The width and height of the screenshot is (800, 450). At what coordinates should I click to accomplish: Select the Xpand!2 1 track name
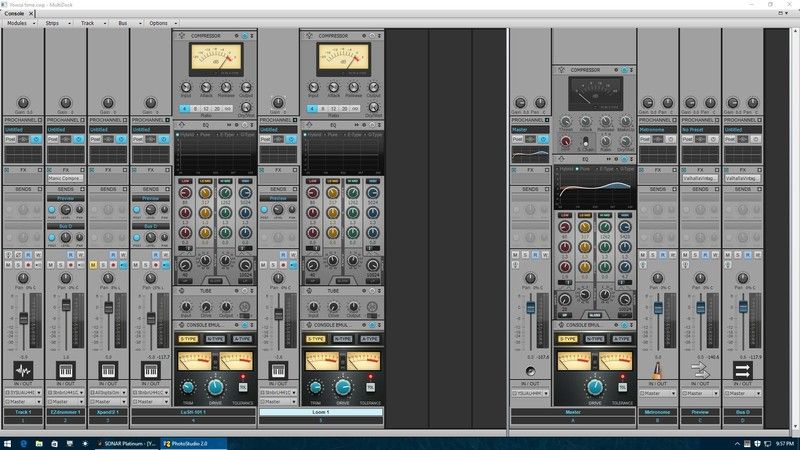pos(108,412)
